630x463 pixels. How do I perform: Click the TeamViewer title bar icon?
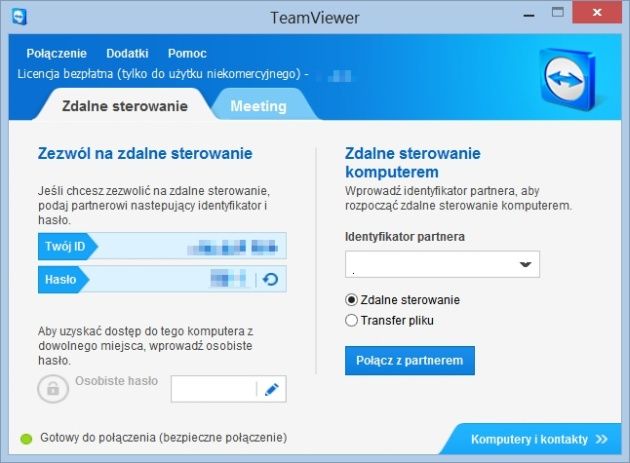tap(19, 17)
